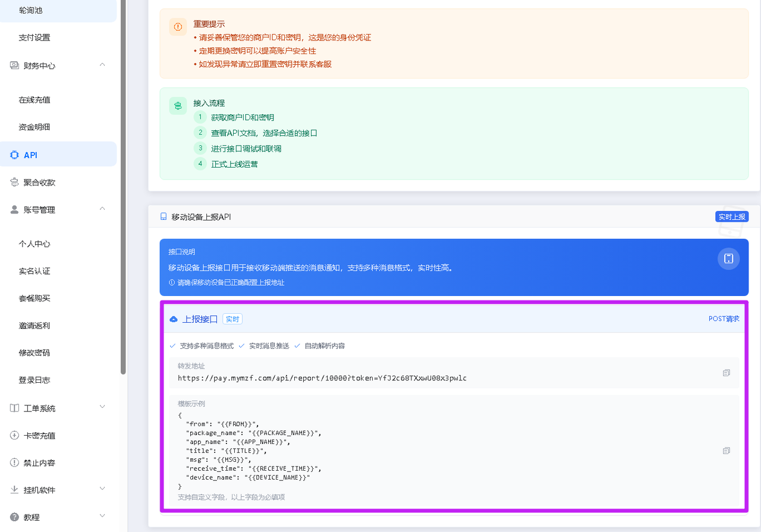Click the 财务中心 wallet icon
Screen dimensions: 761x532
(13, 65)
